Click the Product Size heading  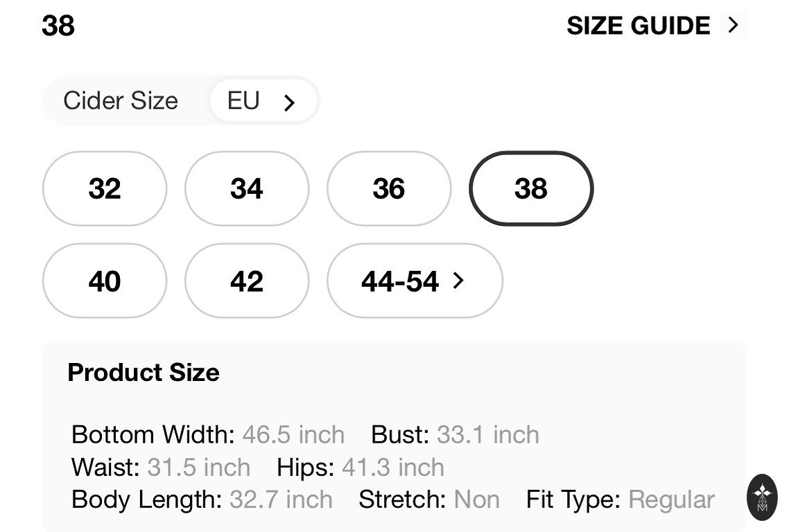click(144, 373)
